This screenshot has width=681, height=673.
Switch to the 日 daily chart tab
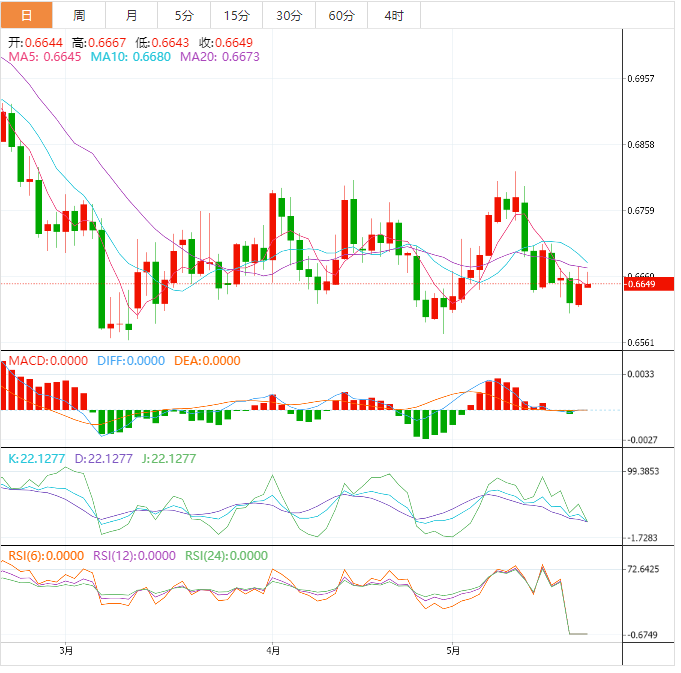point(26,15)
